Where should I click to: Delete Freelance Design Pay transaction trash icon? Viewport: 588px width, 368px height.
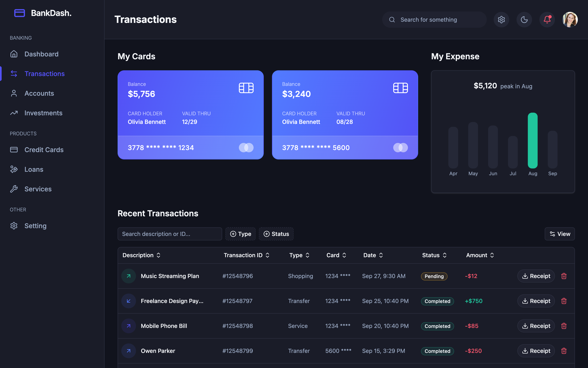click(x=564, y=301)
